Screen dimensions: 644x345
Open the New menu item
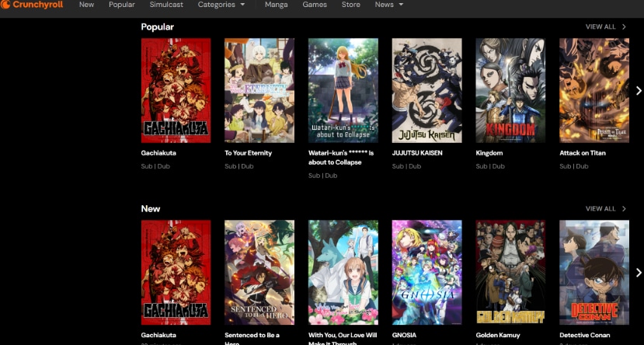tap(87, 5)
